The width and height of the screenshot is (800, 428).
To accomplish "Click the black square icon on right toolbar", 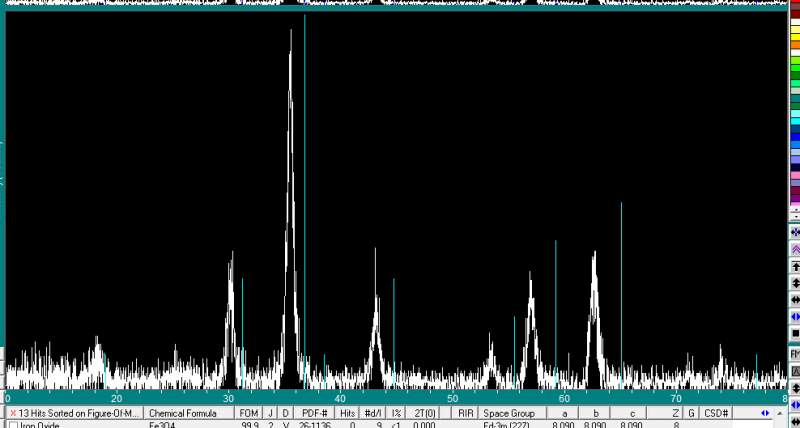I will [795, 334].
